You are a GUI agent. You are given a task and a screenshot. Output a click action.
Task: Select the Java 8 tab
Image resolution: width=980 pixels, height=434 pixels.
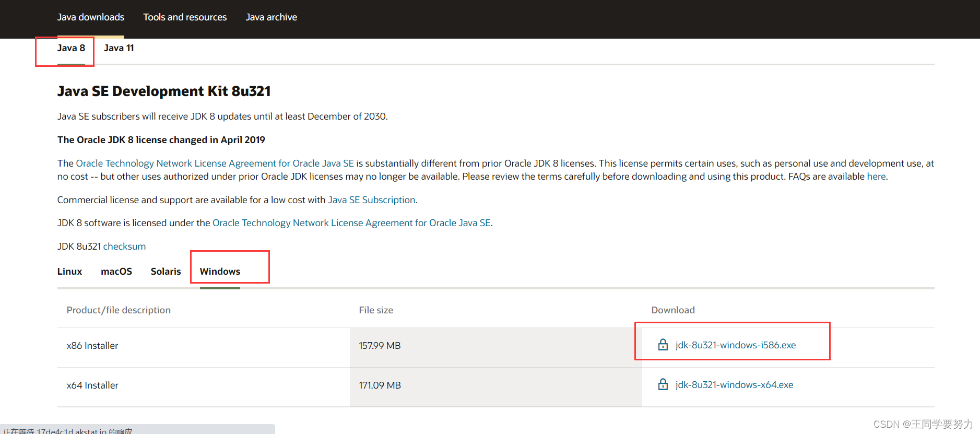(x=71, y=48)
